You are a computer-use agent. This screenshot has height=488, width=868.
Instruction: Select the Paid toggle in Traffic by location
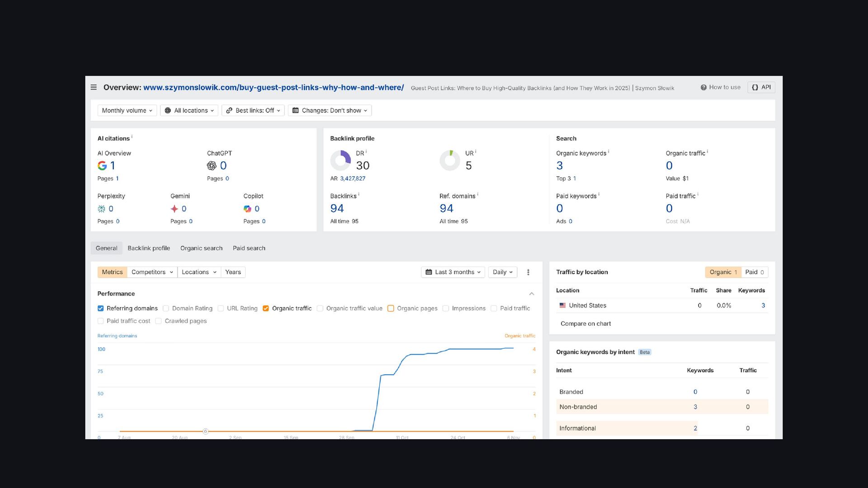[754, 272]
